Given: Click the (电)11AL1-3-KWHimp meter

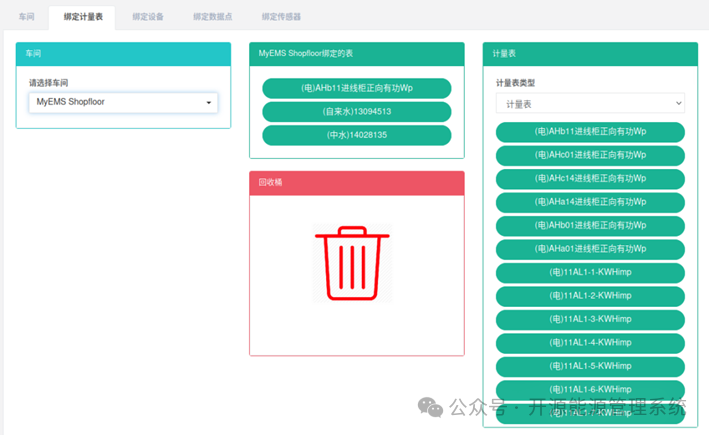Looking at the screenshot, I should [590, 319].
